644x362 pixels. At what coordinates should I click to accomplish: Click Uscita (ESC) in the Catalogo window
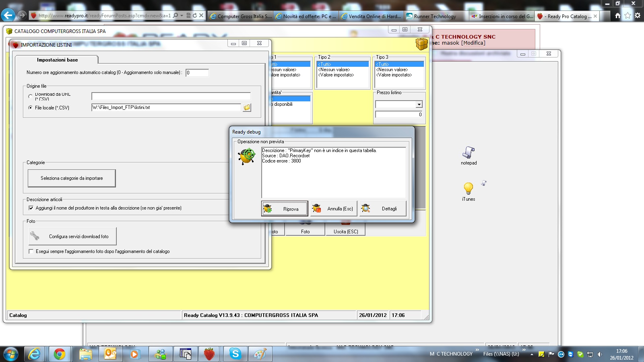346,228
